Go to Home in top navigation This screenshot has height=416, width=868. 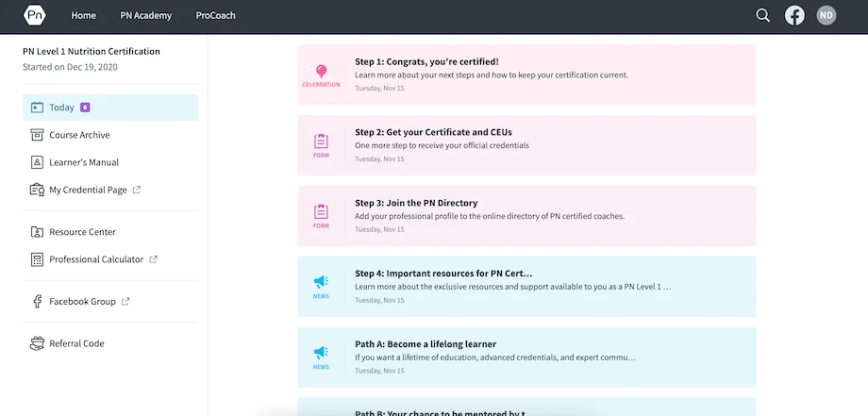84,15
